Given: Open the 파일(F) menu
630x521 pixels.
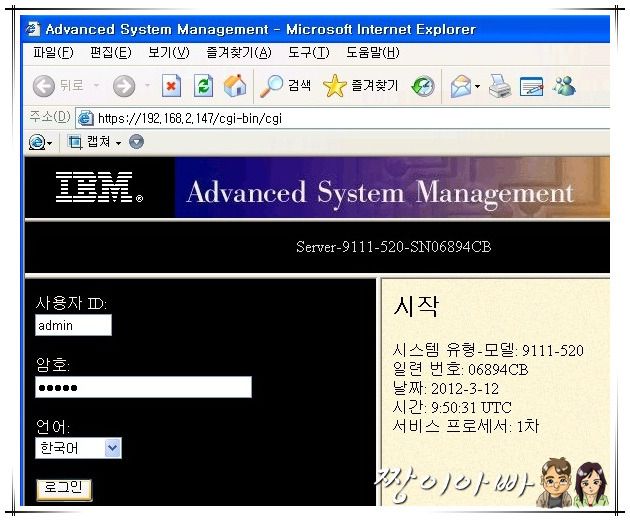Looking at the screenshot, I should coord(53,52).
